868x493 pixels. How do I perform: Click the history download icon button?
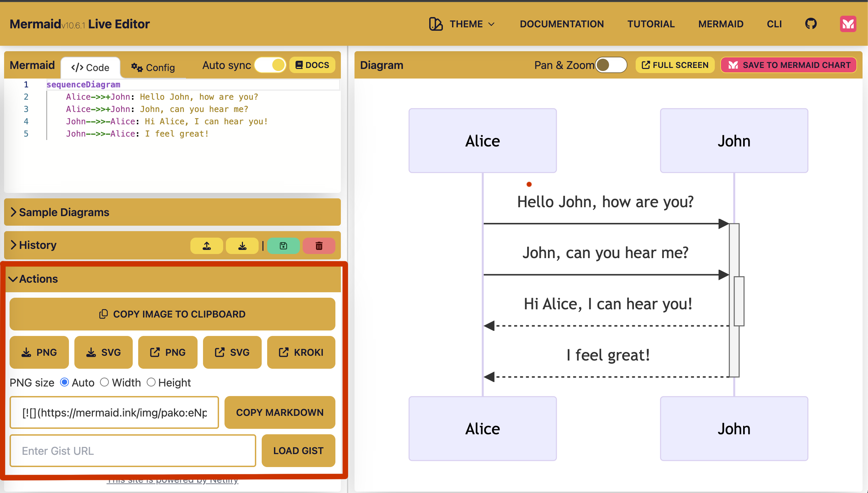pyautogui.click(x=242, y=246)
